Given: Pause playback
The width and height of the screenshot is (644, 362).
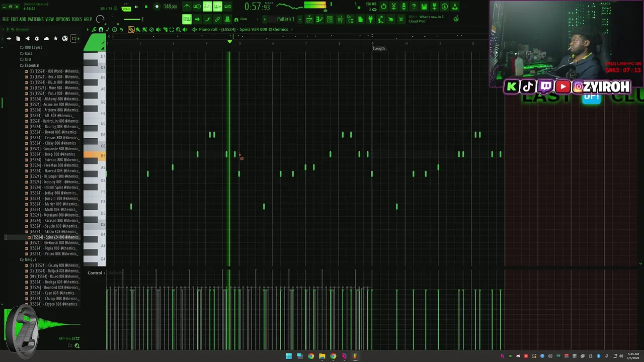Looking at the screenshot, I should coord(136,7).
